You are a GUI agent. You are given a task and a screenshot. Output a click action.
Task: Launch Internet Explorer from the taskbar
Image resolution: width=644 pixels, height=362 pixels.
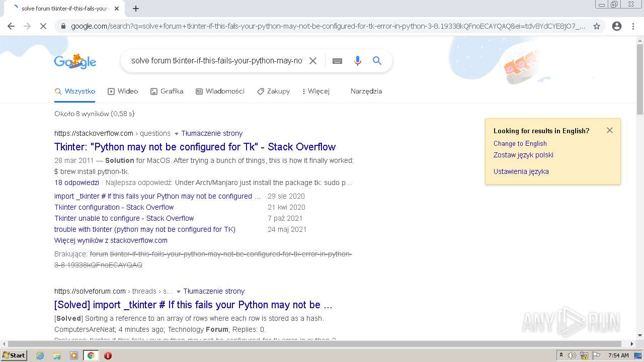click(40, 355)
